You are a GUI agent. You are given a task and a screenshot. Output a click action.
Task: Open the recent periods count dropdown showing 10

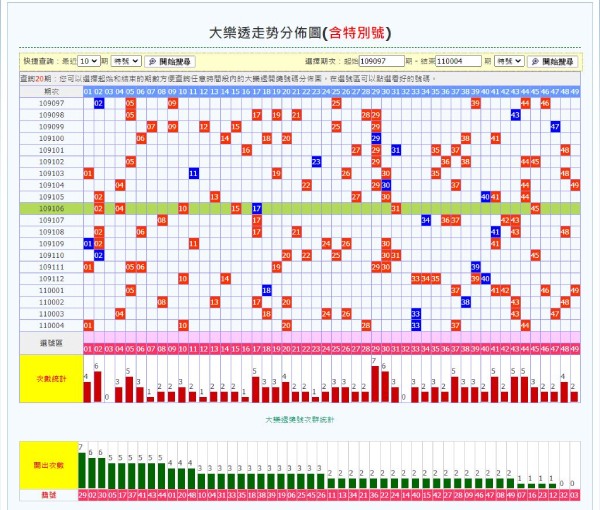(x=89, y=62)
